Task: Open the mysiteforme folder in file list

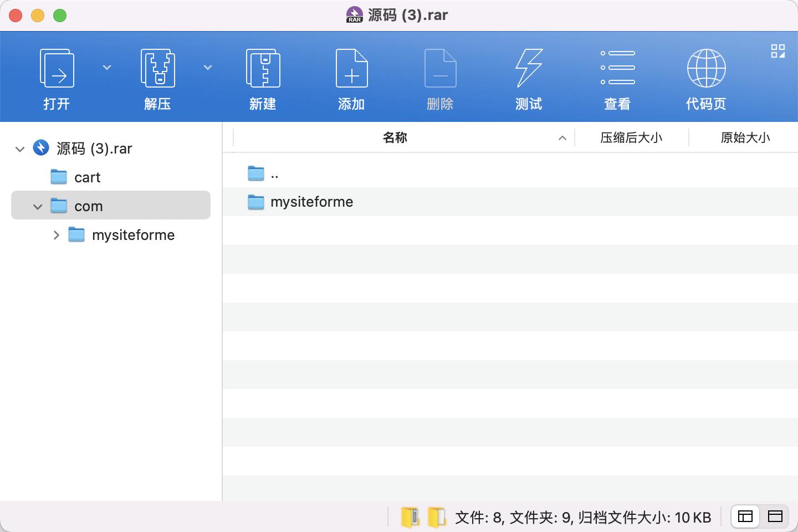Action: click(311, 202)
